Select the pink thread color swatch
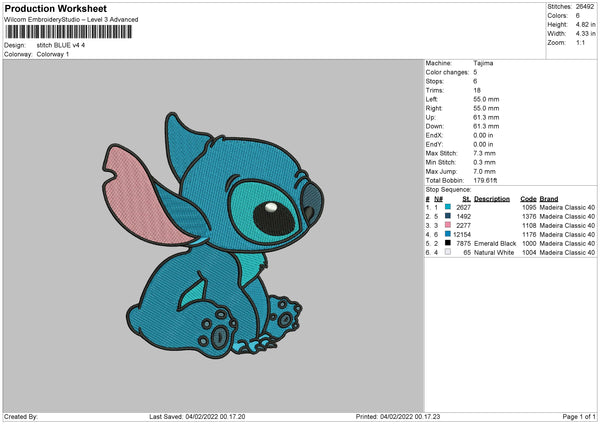This screenshot has height=424, width=600. 448,225
